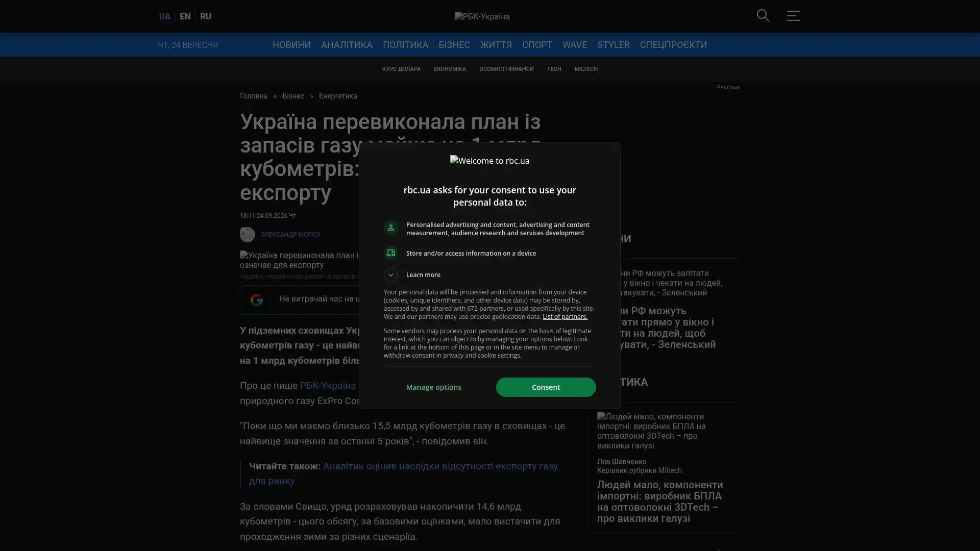This screenshot has width=980, height=551.
Task: Open the БІЗНЕС menu section
Action: 454,45
